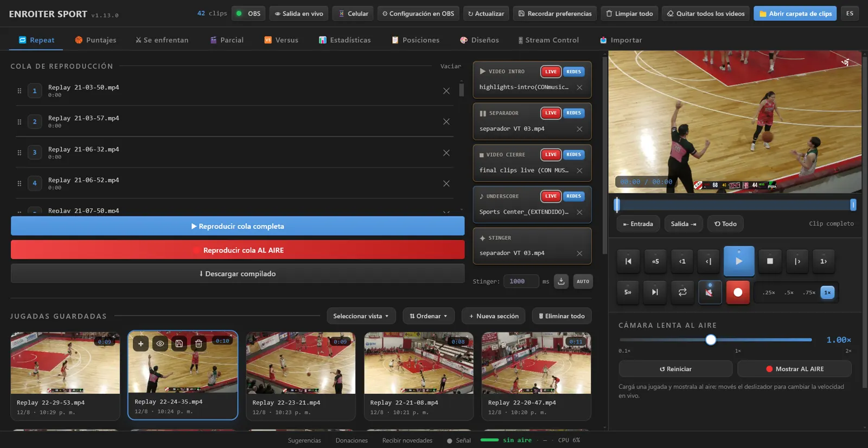Rewind 5 seconds with the «5 button

(x=655, y=261)
